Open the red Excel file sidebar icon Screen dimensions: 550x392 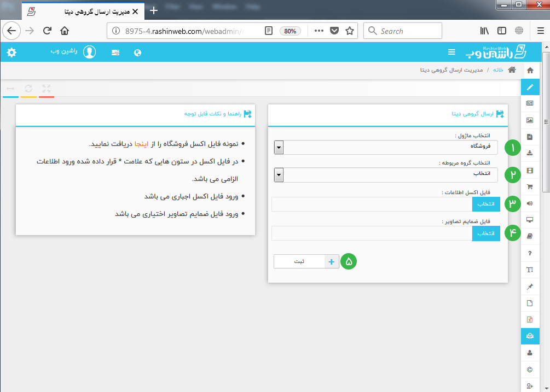click(530, 319)
